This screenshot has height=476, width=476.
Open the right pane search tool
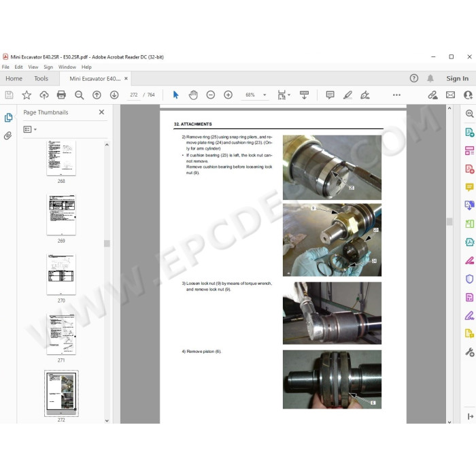tap(469, 114)
